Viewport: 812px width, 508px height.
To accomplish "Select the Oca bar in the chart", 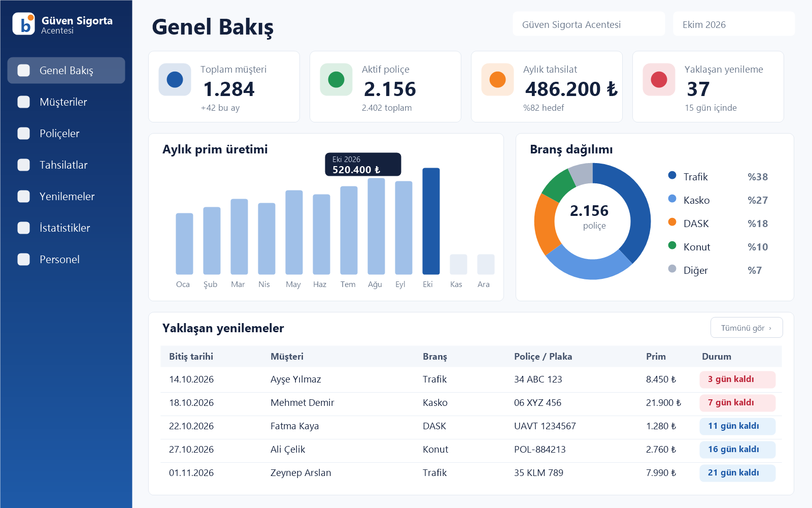I will (185, 244).
